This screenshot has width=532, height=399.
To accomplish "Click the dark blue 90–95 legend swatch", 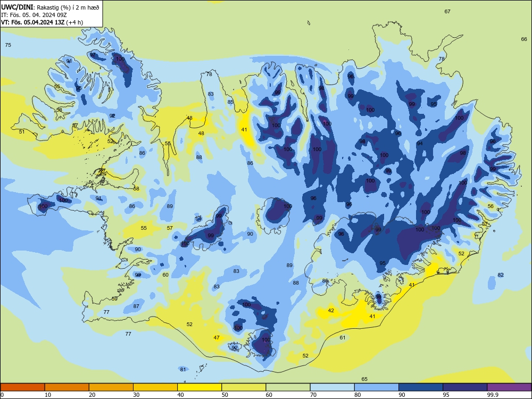I will click(421, 387).
